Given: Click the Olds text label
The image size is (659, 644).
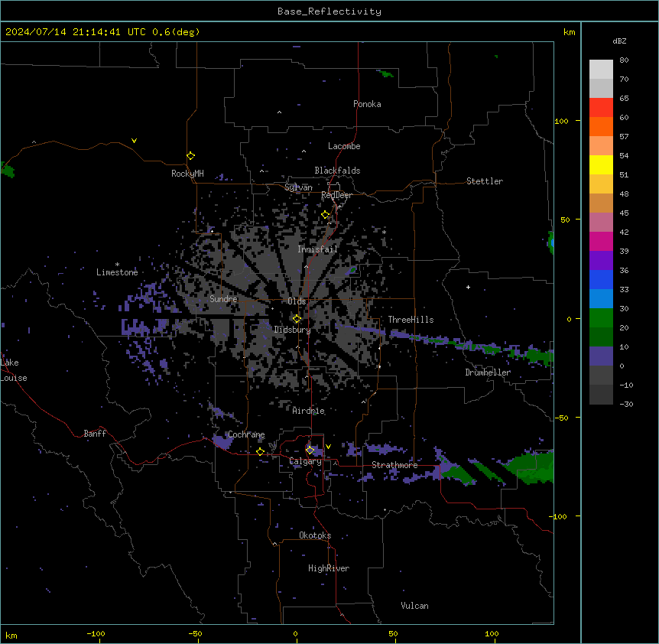Looking at the screenshot, I should [297, 301].
